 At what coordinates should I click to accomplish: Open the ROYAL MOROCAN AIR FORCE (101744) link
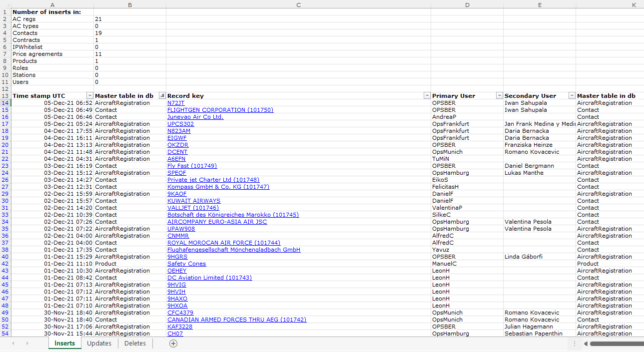click(x=224, y=243)
